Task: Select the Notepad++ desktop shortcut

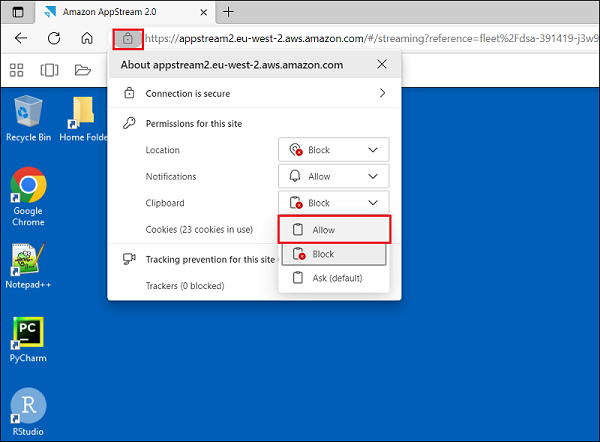Action: click(28, 266)
